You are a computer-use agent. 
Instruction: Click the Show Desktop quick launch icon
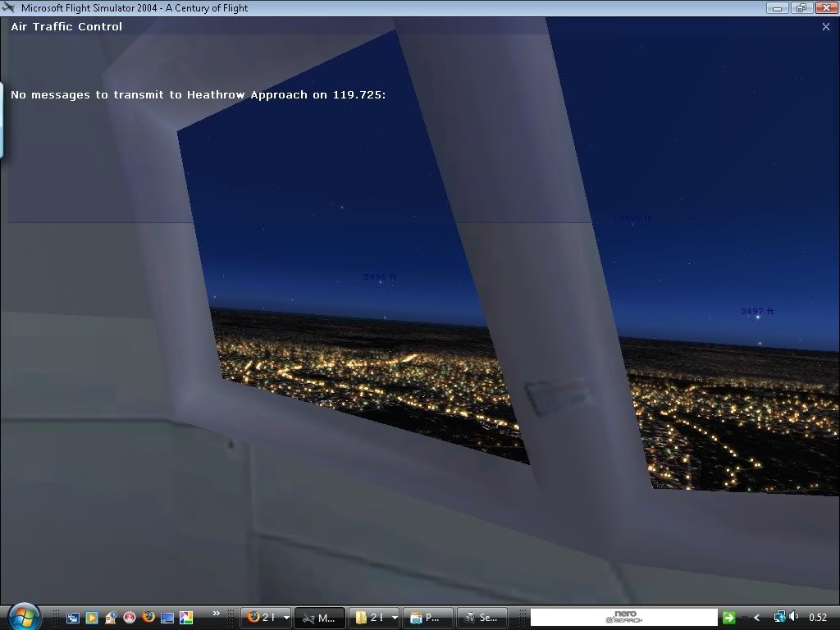167,618
